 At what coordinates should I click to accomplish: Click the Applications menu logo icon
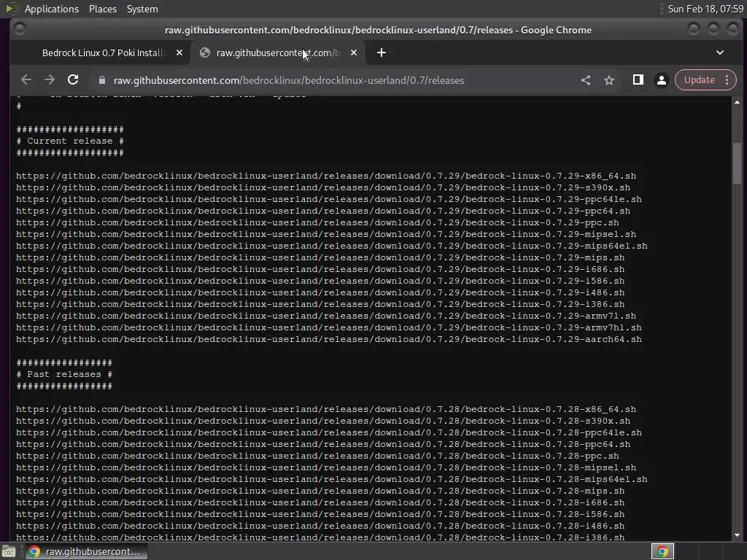(12, 9)
